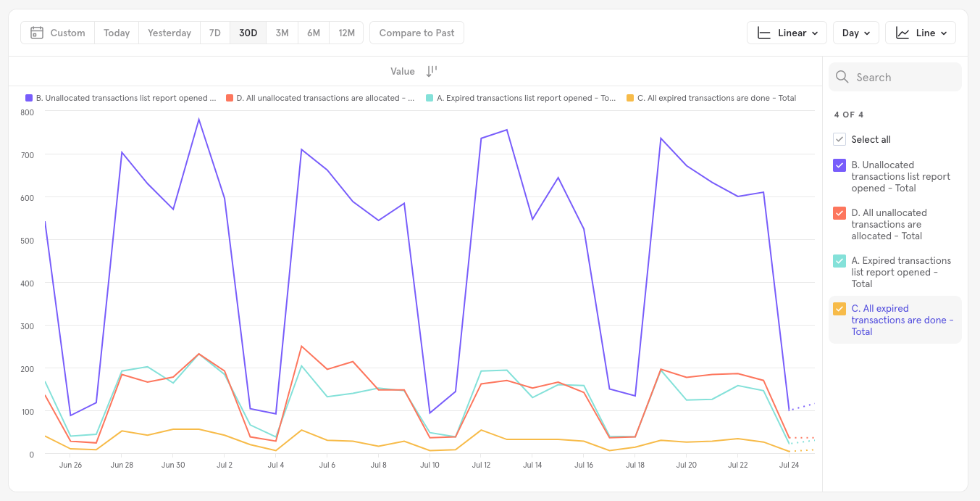Click the Jun 30 x-axis label
The image size is (980, 501).
173,465
